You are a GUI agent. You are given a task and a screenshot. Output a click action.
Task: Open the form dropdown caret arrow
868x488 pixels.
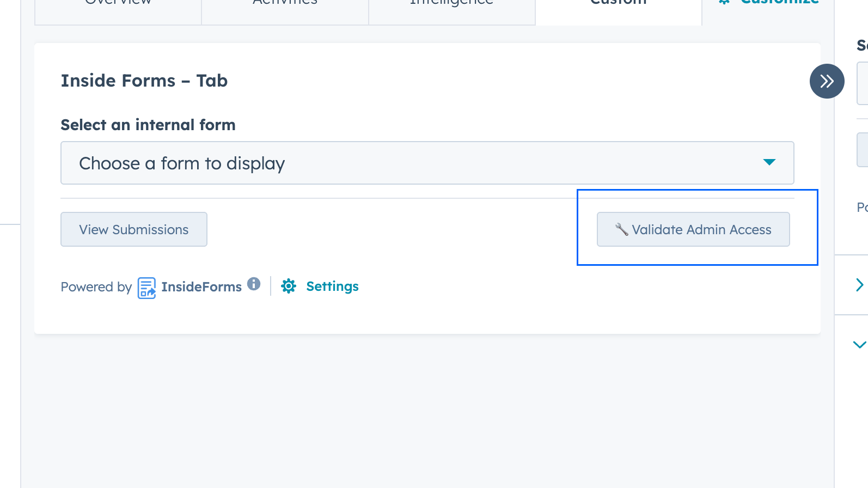769,162
